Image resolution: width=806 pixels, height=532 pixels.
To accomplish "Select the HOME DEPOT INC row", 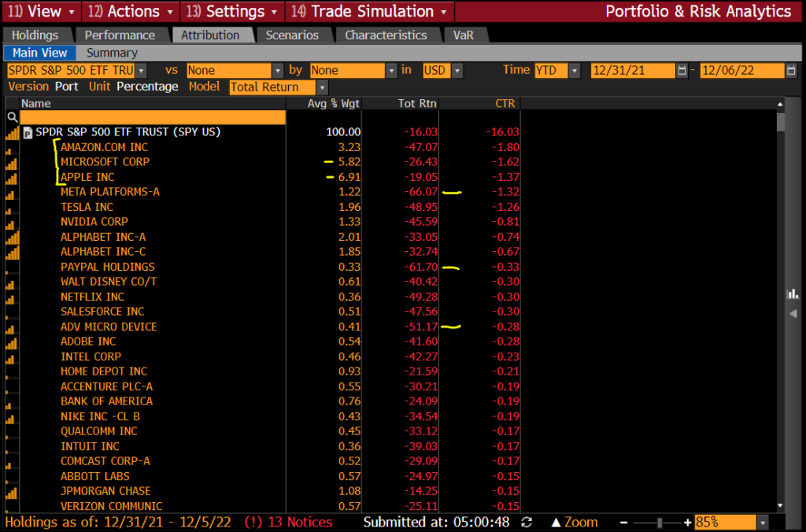I will point(263,371).
